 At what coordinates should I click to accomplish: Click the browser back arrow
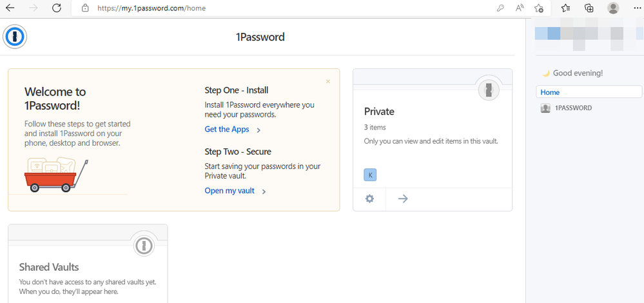pos(10,8)
